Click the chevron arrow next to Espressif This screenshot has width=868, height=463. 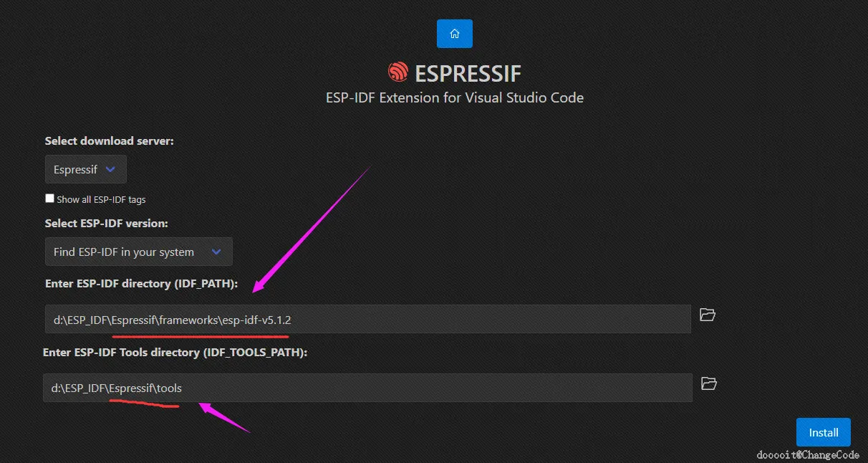click(110, 170)
